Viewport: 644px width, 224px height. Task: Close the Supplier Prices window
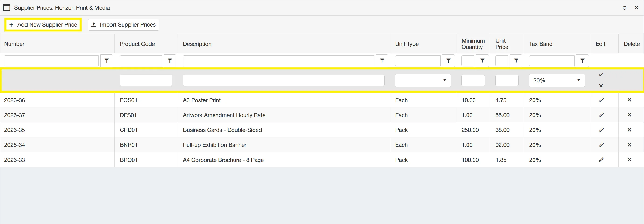(x=637, y=8)
